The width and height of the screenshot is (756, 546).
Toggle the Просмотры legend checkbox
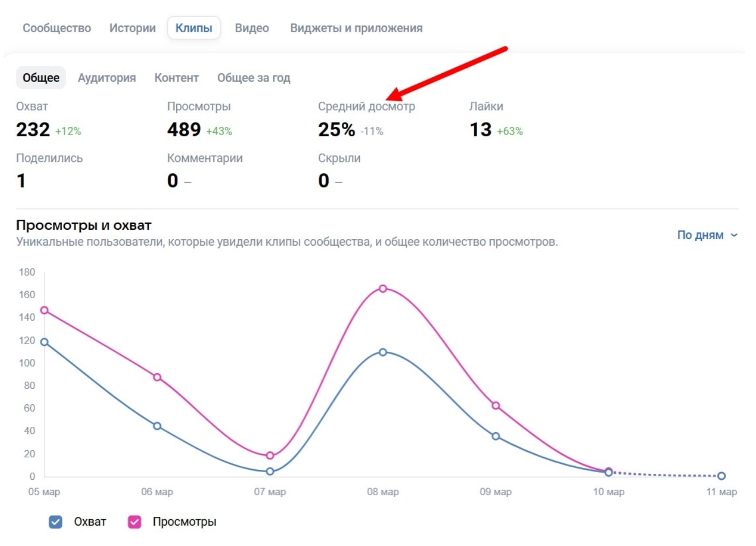coord(135,522)
